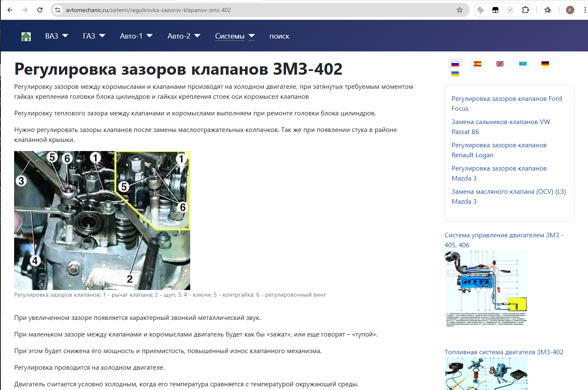Image resolution: width=588 pixels, height=390 pixels.
Task: Reload the page
Action: pyautogui.click(x=40, y=10)
